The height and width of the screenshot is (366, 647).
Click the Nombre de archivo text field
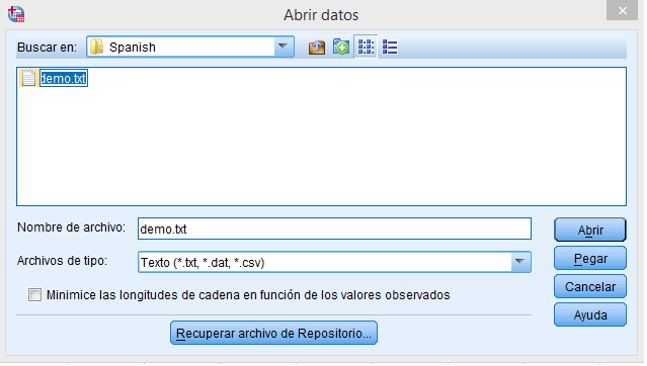[334, 229]
